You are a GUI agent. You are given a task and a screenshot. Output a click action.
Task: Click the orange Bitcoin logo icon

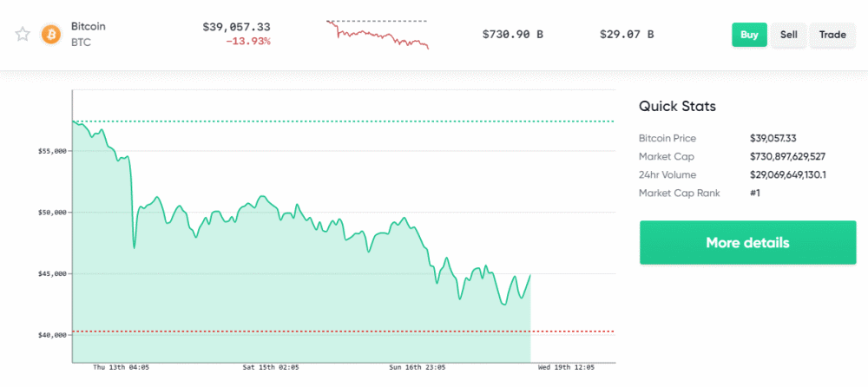click(x=51, y=35)
